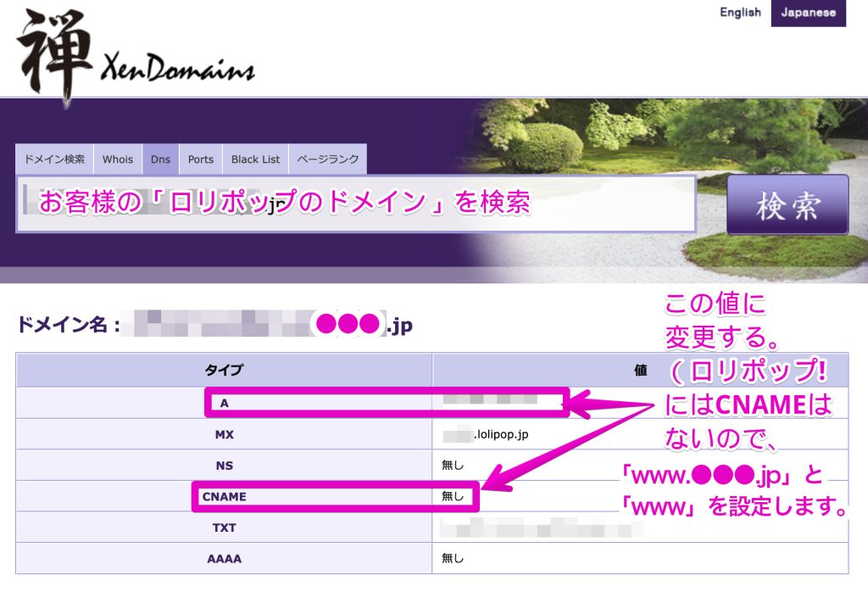Select the CNAME value 無し
The image size is (868, 592).
[x=453, y=496]
